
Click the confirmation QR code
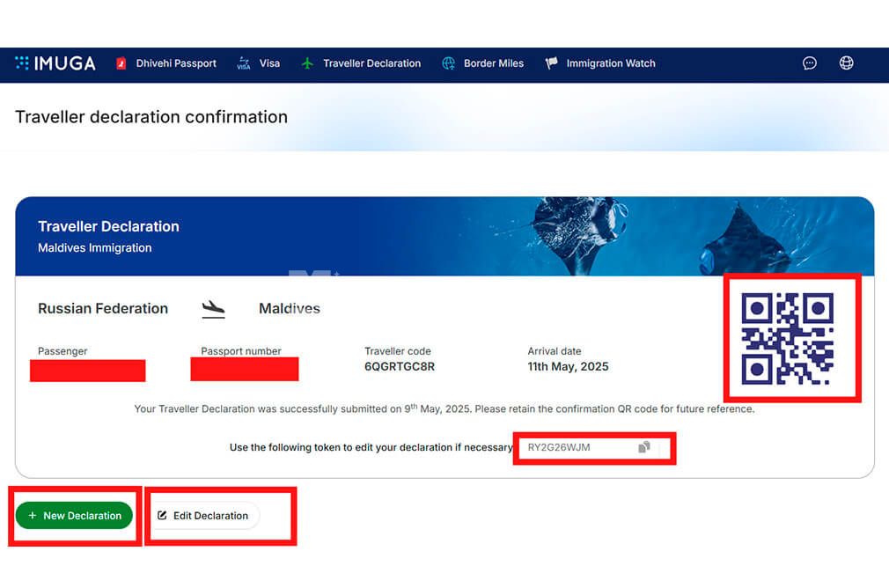788,339
